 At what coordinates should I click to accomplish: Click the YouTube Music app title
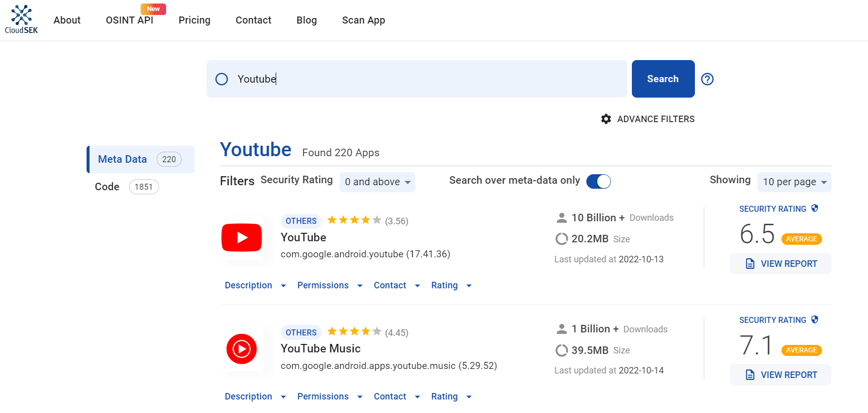[x=321, y=348]
